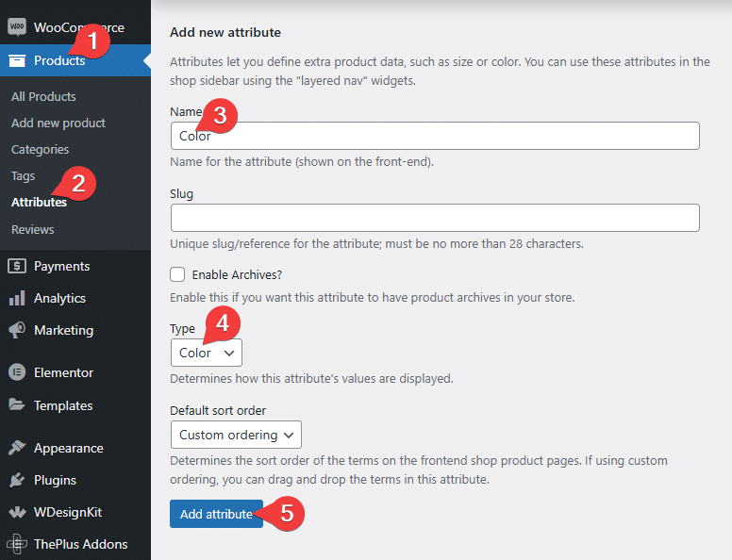Open ThePlus Addons menu
Screen dimensions: 732x560
[75, 544]
